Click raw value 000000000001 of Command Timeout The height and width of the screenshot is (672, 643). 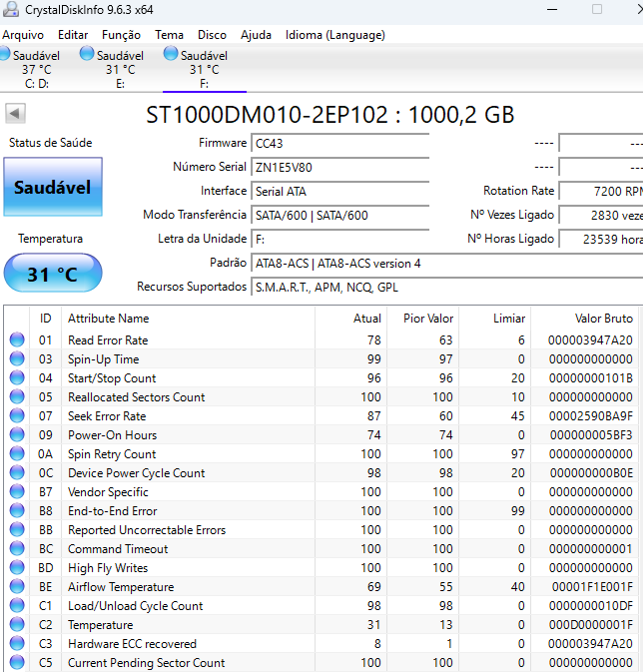(x=591, y=548)
